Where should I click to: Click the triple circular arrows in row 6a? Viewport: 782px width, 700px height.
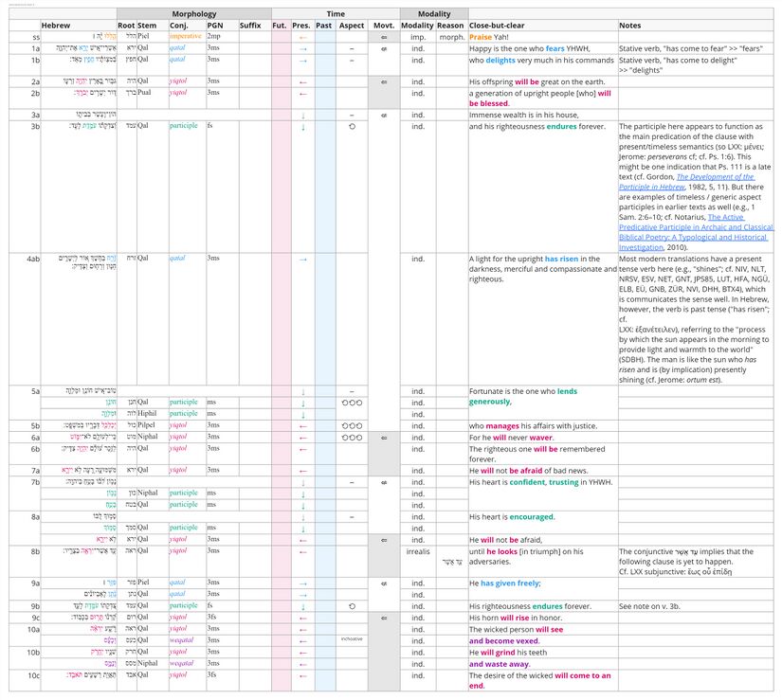tap(352, 438)
